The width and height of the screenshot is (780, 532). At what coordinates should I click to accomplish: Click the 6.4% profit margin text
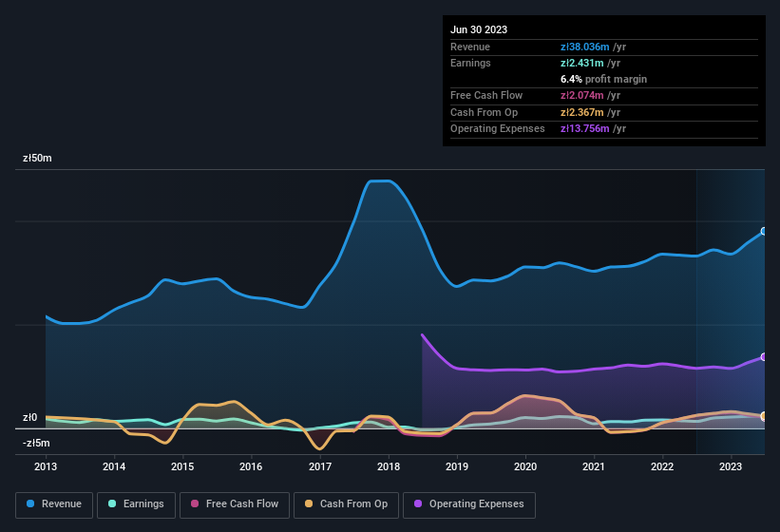click(x=603, y=79)
